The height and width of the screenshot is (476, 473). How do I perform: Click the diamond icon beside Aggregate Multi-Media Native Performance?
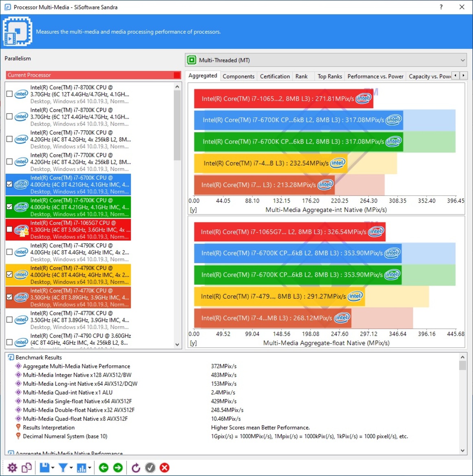18,366
